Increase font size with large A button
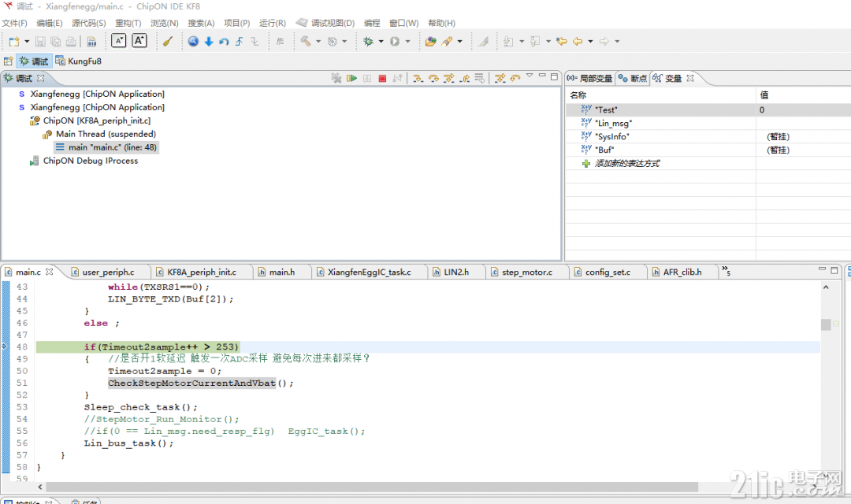Image resolution: width=851 pixels, height=504 pixels. [x=139, y=41]
